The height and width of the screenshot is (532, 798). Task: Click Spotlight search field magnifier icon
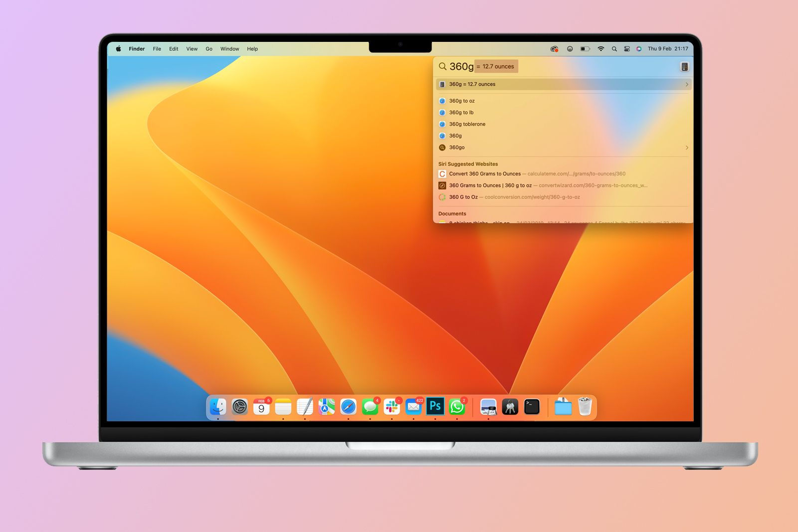point(442,66)
